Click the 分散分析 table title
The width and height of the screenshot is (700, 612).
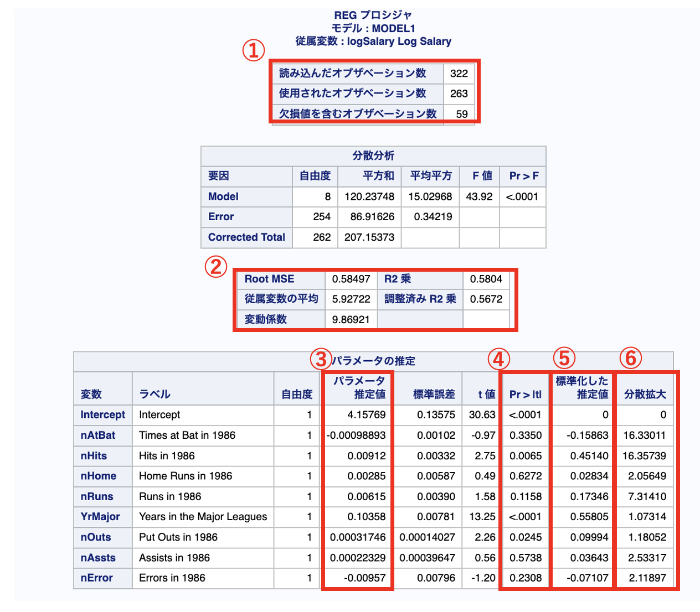tap(373, 155)
